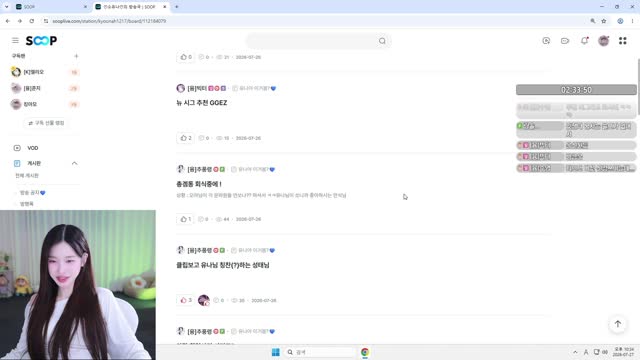Add a subscription with the plus icon

[76, 56]
